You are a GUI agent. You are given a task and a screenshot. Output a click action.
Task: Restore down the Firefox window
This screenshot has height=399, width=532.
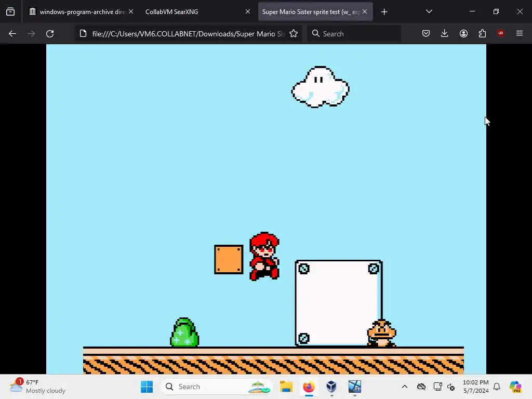point(496,11)
